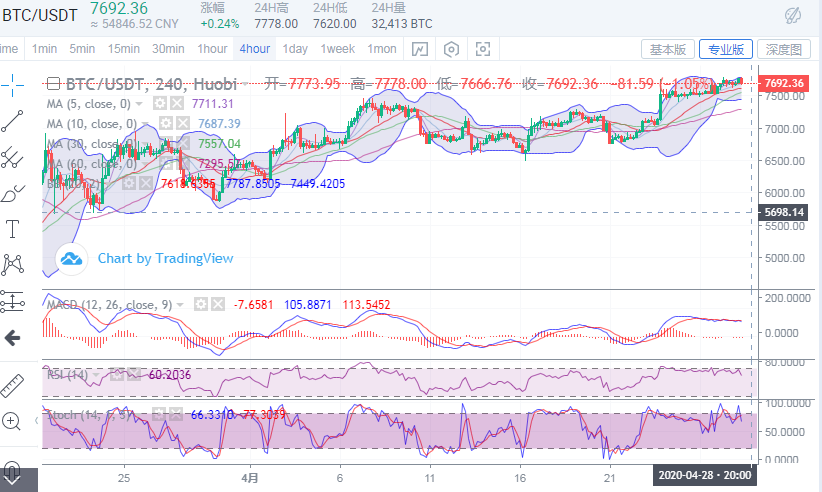This screenshot has height=492, width=822.
Task: Select the ruler measure tool
Action: tap(12, 386)
